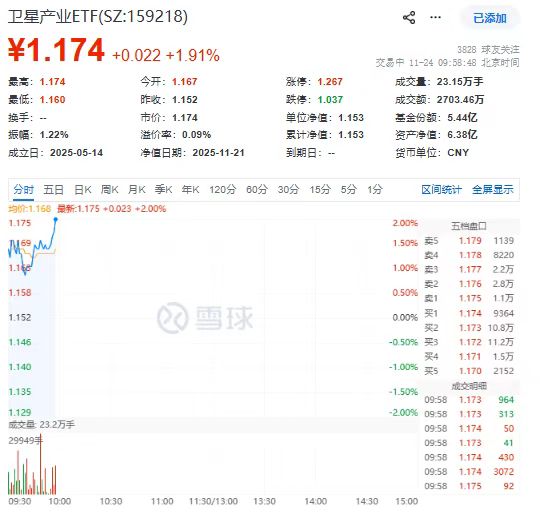
Task: Click the 单位净值 1.153 value
Action: tap(351, 118)
